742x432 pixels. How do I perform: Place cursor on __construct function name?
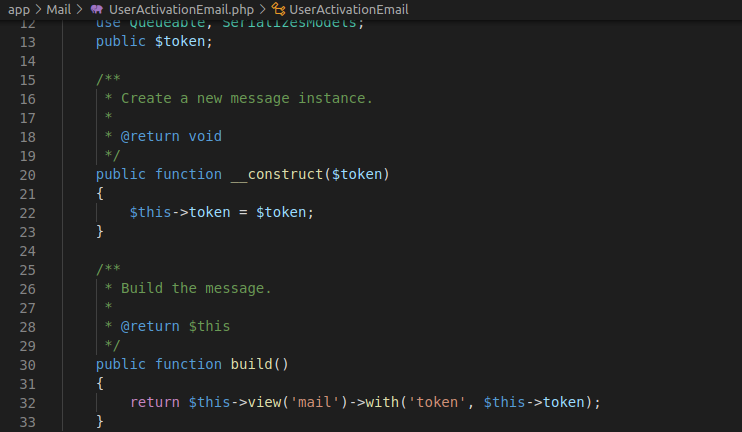click(275, 174)
